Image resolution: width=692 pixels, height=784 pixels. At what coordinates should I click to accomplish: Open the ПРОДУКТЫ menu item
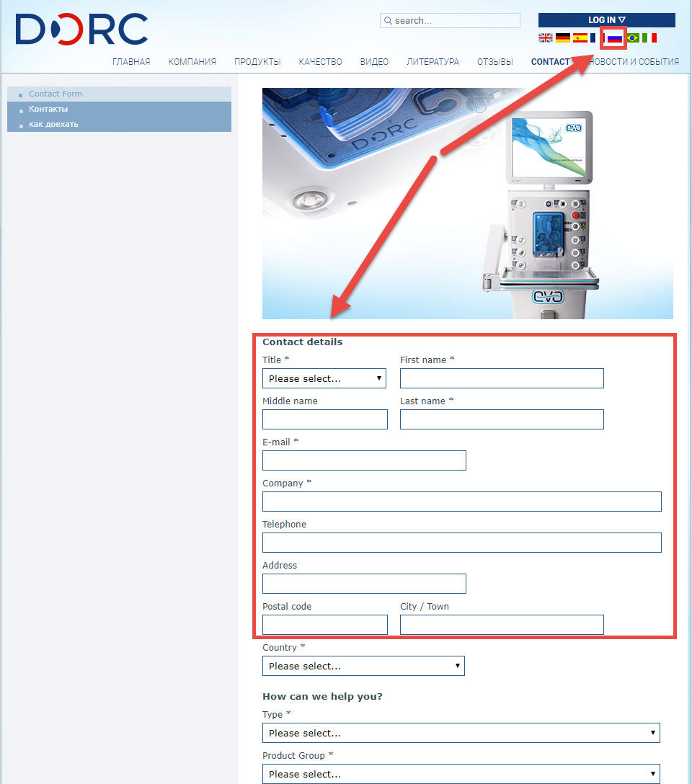pyautogui.click(x=257, y=62)
